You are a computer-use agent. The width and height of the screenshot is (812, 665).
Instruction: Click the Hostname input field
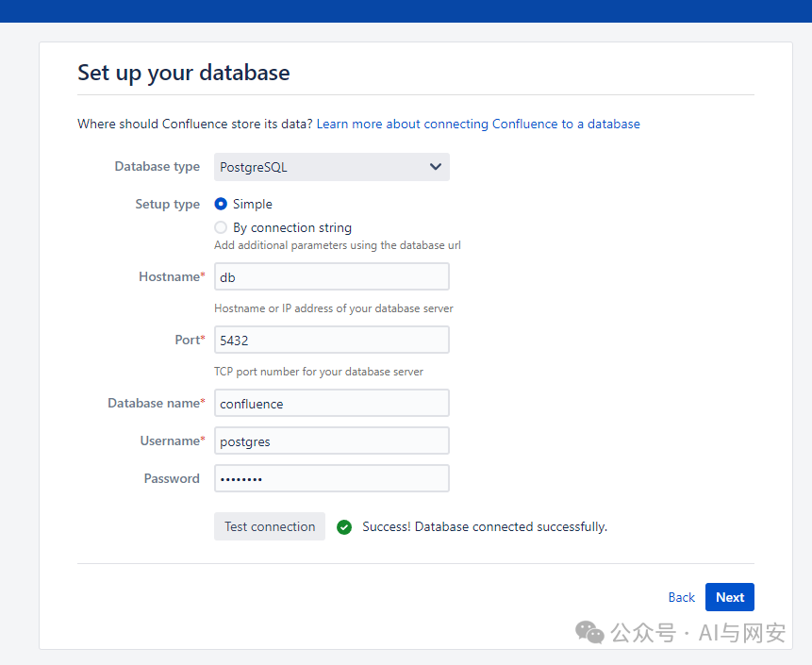(331, 276)
